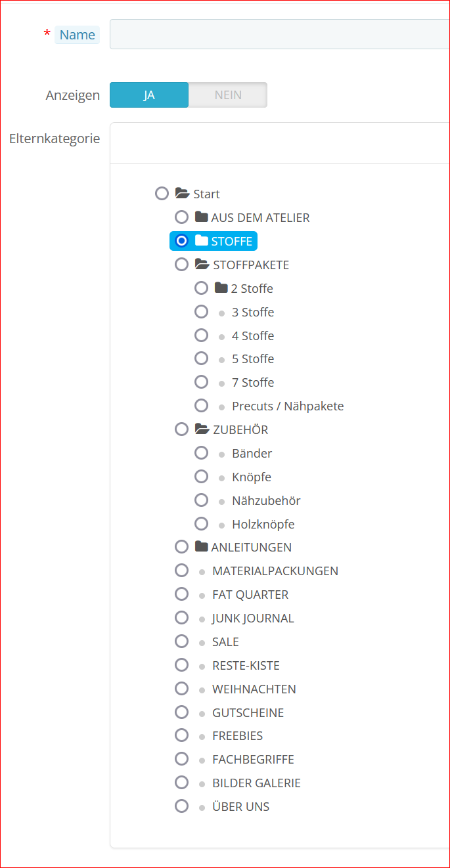The height and width of the screenshot is (868, 450).
Task: Click the open folder icon beside ZUBEHÖR
Action: 202,429
